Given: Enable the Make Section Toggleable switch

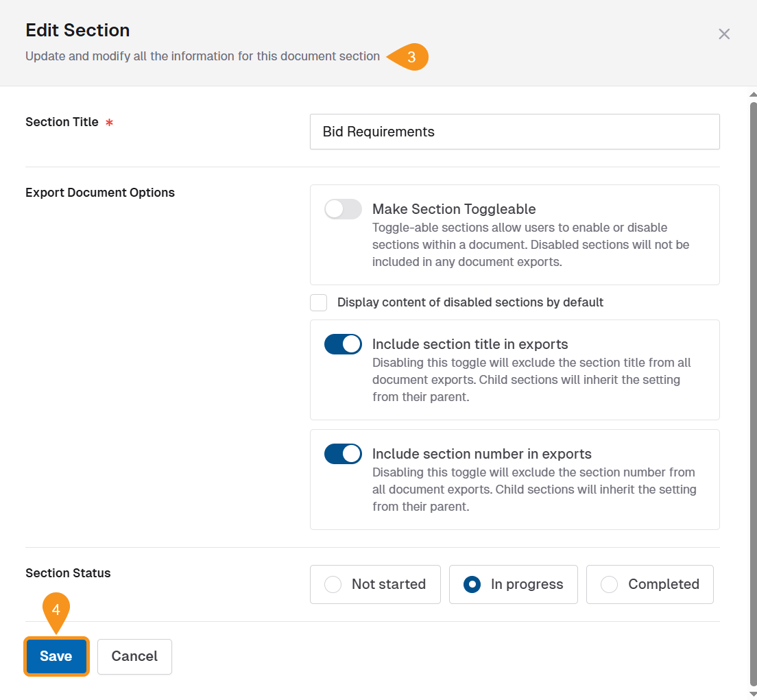Looking at the screenshot, I should click(x=343, y=210).
